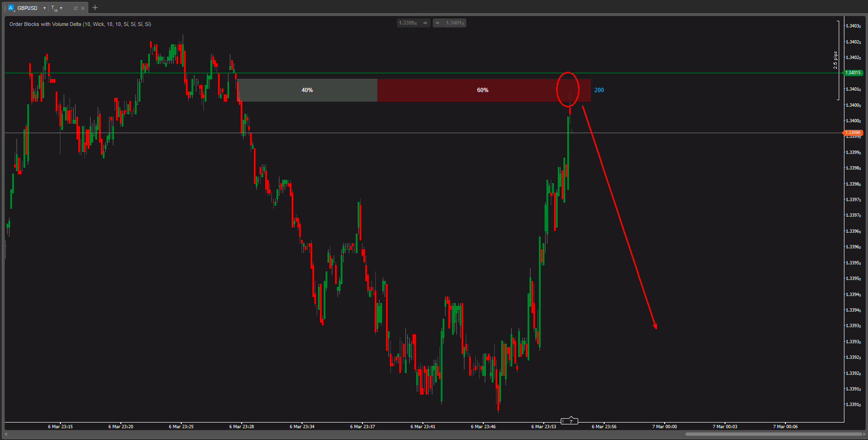Click the bar countdown marker showing 7
868x440 pixels.
(x=569, y=421)
